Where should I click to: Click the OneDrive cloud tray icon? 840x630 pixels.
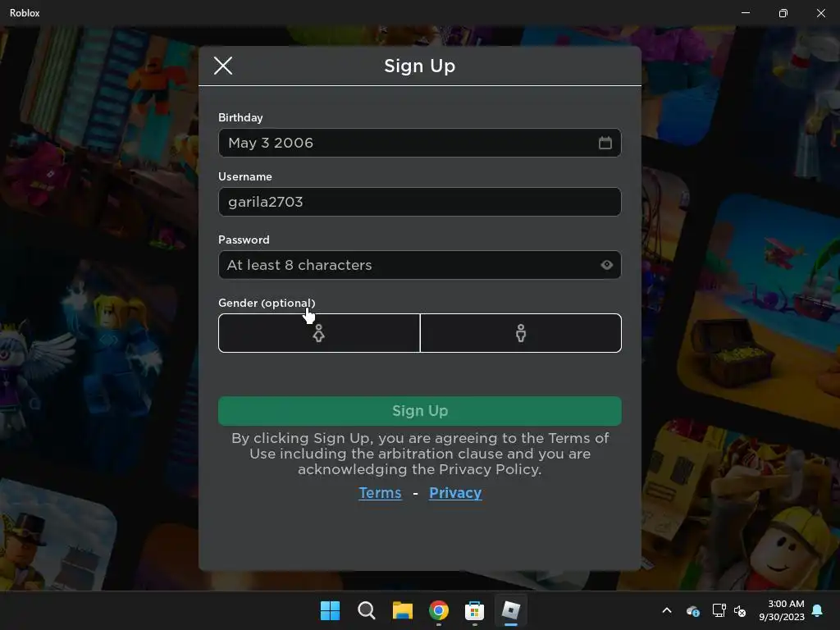pos(692,610)
